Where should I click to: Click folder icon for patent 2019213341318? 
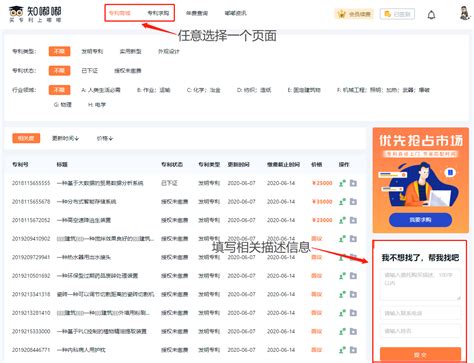pyautogui.click(x=353, y=294)
